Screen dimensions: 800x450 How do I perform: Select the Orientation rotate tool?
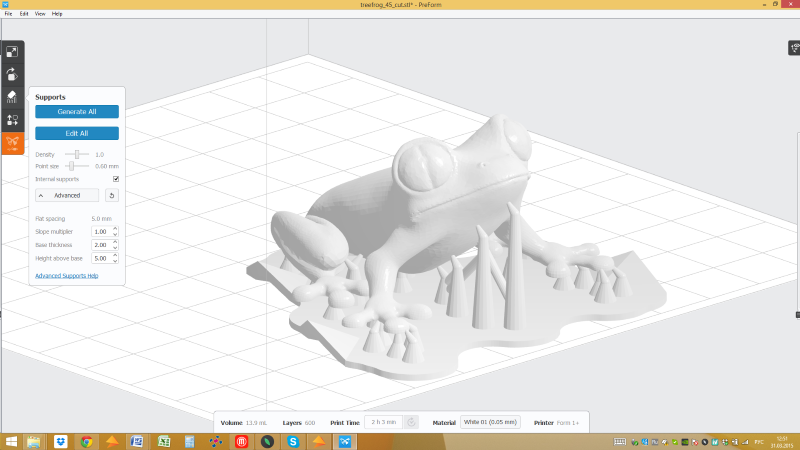tap(12, 74)
